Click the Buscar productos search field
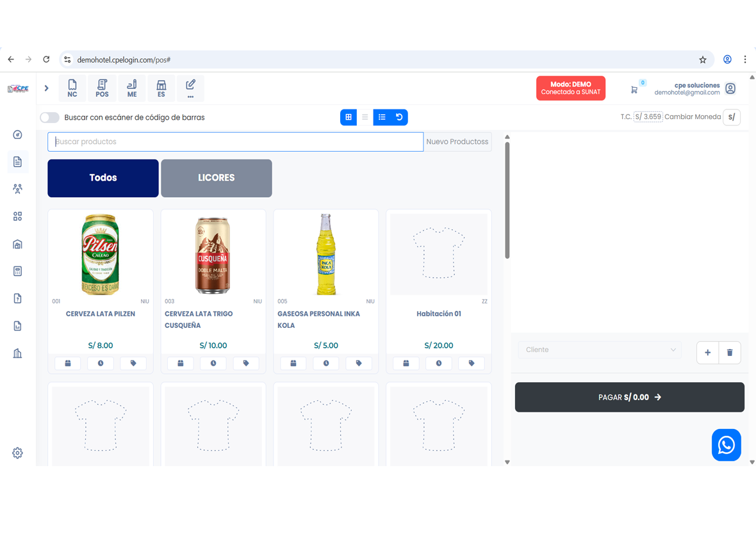 (x=235, y=142)
